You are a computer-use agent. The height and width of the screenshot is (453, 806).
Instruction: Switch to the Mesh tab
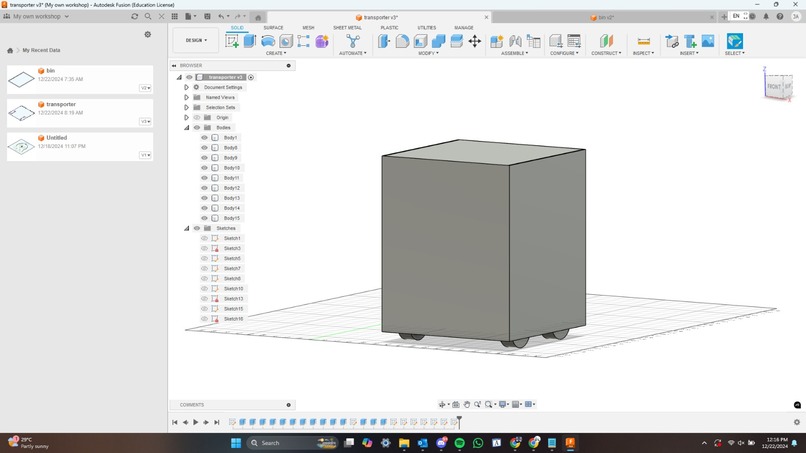click(x=308, y=28)
